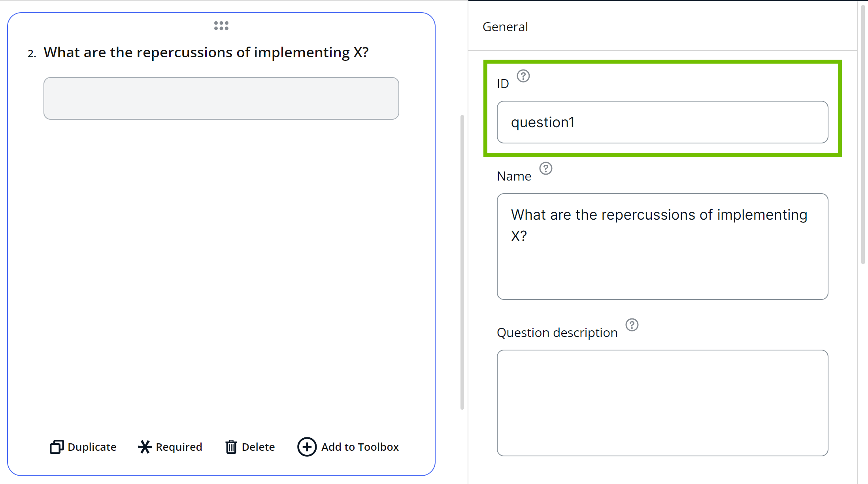This screenshot has height=484, width=868.
Task: Click the question's gray answer input box
Action: (x=221, y=98)
